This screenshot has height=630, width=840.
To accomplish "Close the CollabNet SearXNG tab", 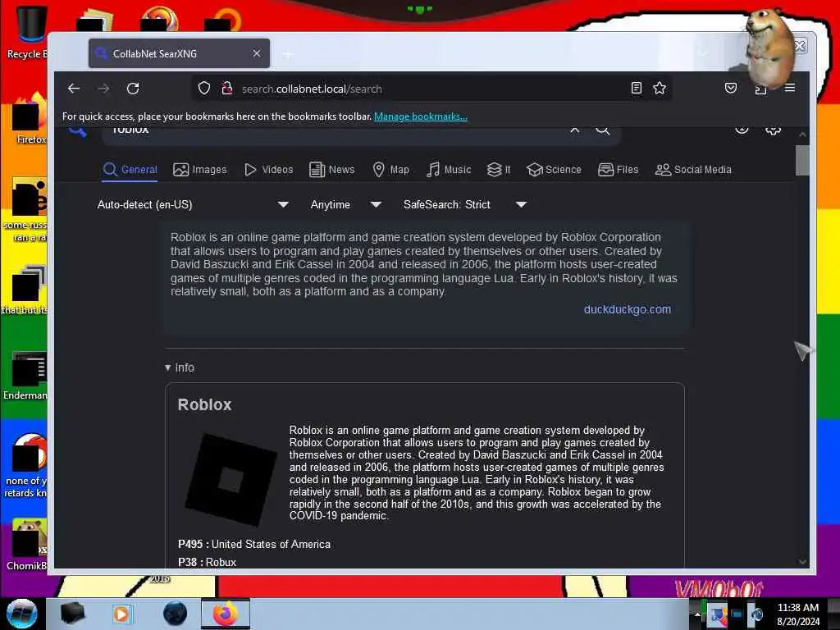I will tap(257, 53).
